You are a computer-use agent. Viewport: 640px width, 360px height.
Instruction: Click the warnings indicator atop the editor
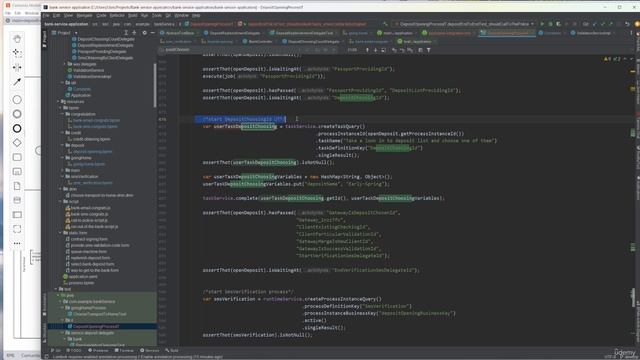click(x=612, y=59)
